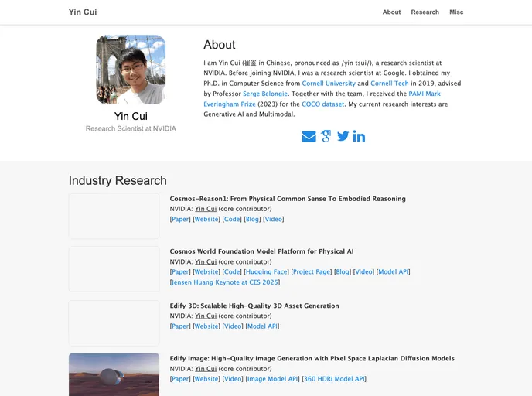Screen dimensions: 532x396
Task: Open the About menu item
Action: 391,12
